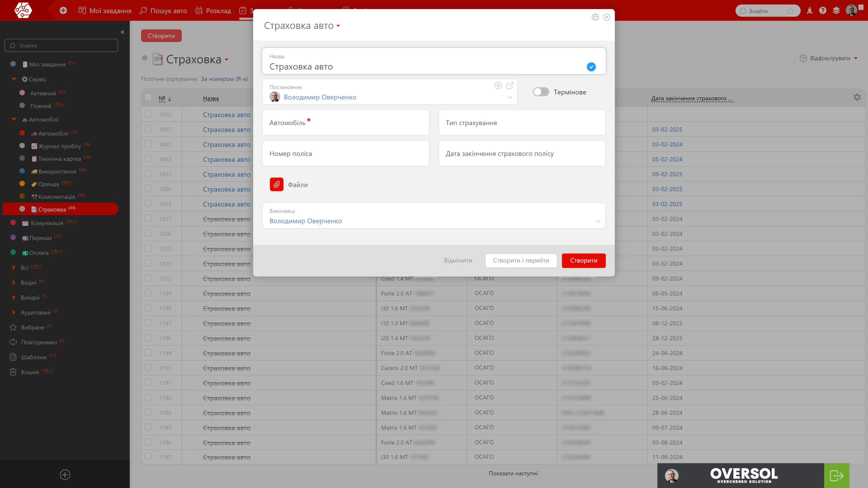Check the row 1891 checkbox
Screen dimensions: 868x488
[148, 173]
